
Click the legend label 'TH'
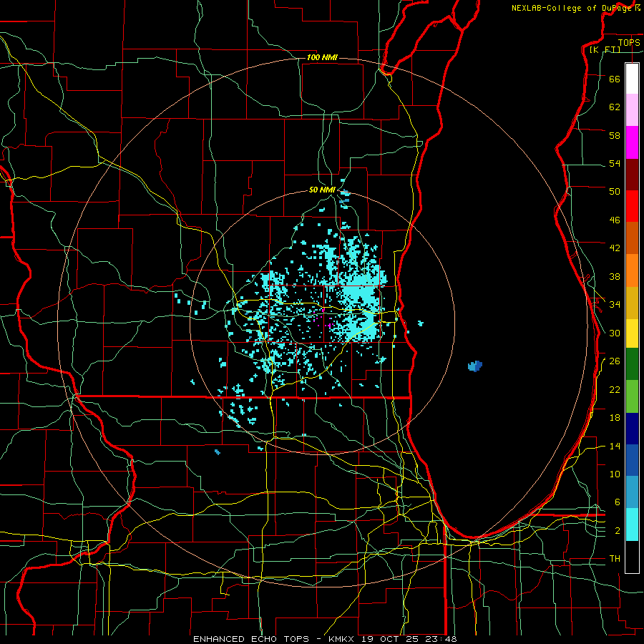(615, 559)
